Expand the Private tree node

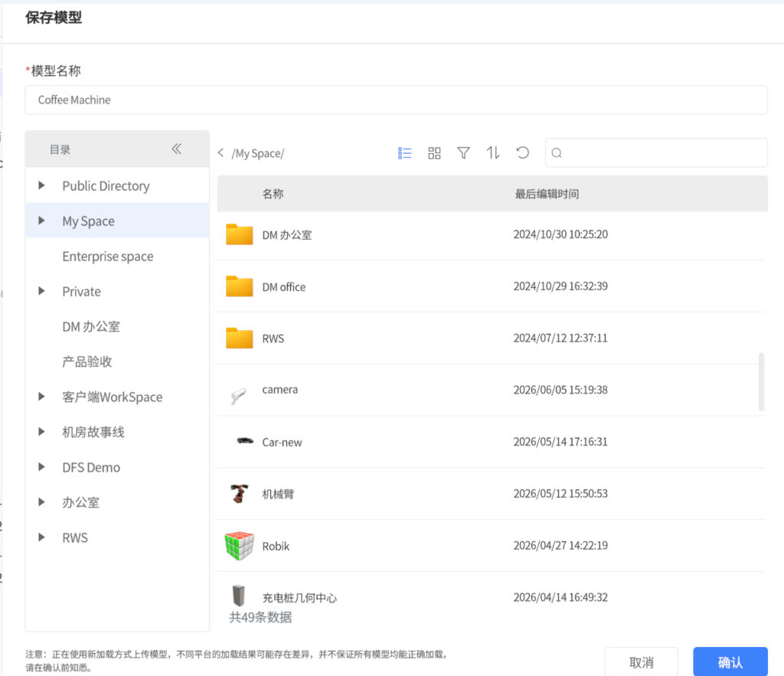click(x=41, y=291)
